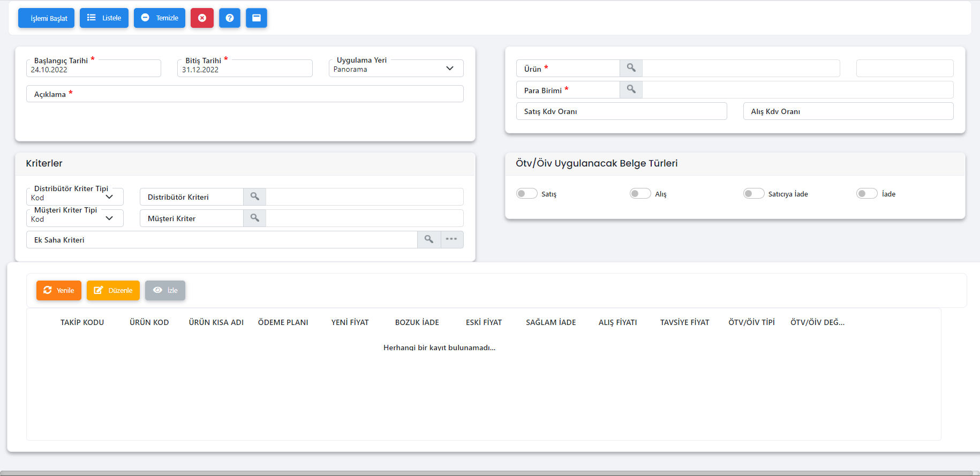Viewport: 980px width, 476px height.
Task: Open the Distribütör Kriteri lookup magnifier
Action: (255, 197)
